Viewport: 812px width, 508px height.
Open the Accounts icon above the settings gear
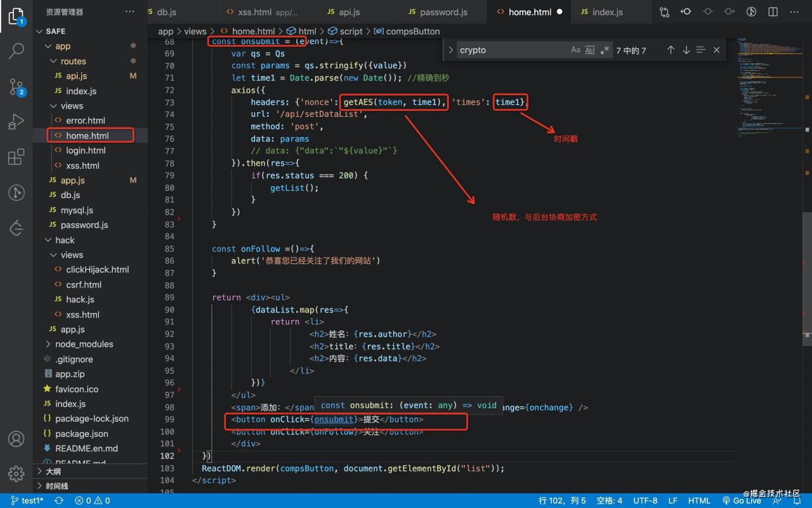tap(16, 438)
